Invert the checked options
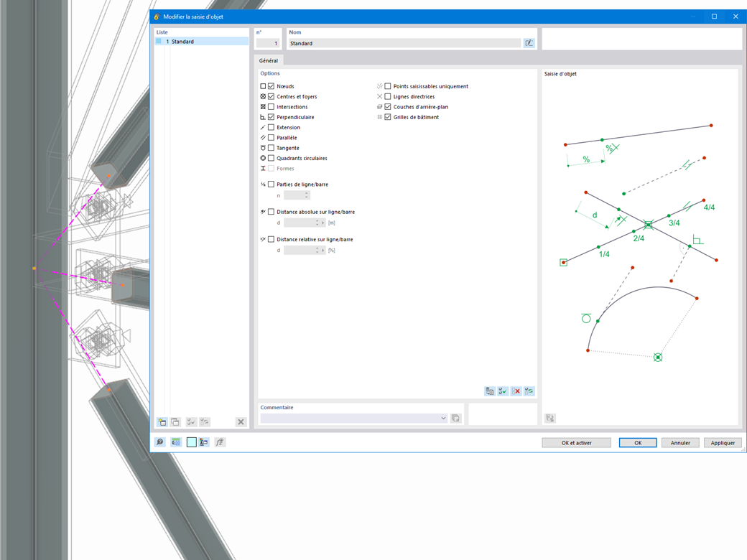The width and height of the screenshot is (747, 560). (529, 391)
